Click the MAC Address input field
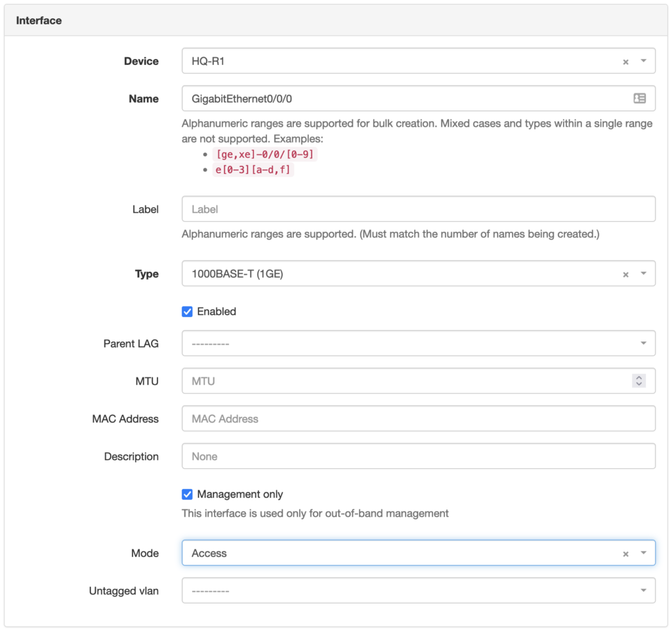 pos(418,418)
